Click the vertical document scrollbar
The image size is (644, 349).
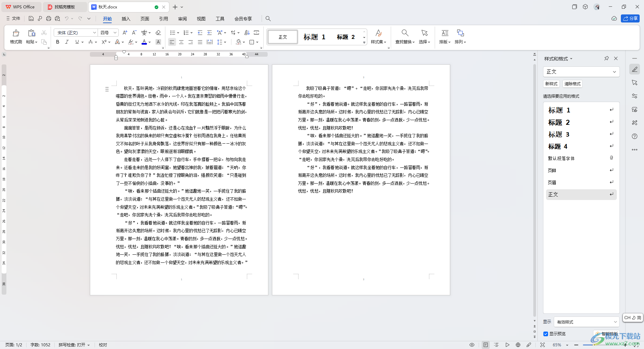point(535,190)
